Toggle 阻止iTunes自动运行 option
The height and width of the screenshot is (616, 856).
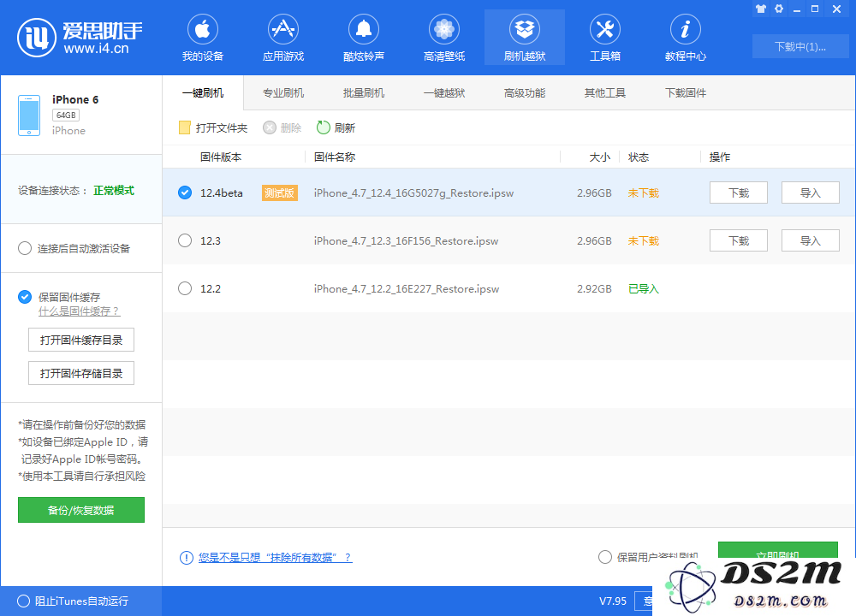(23, 601)
